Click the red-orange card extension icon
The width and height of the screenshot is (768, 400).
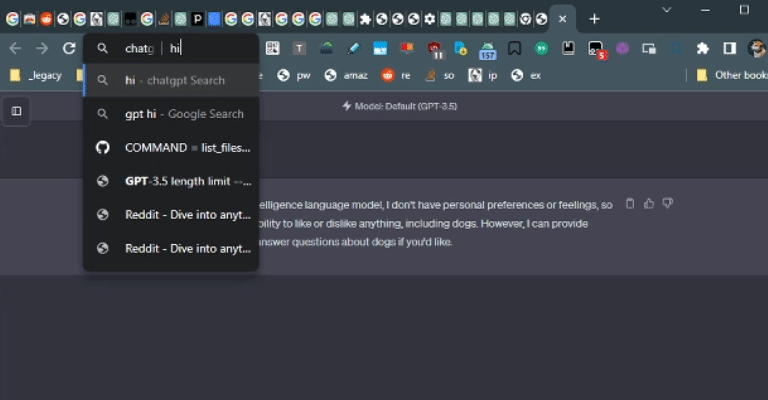[x=407, y=48]
